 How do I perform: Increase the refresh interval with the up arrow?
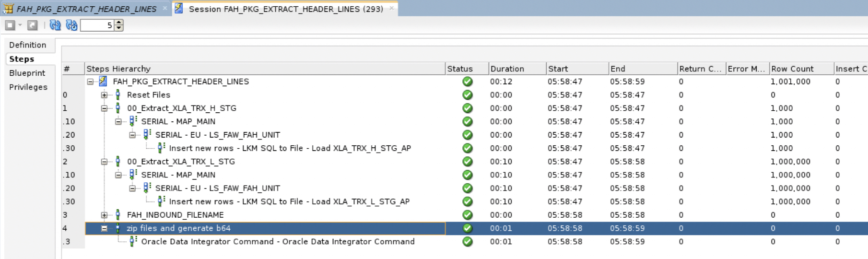(119, 23)
